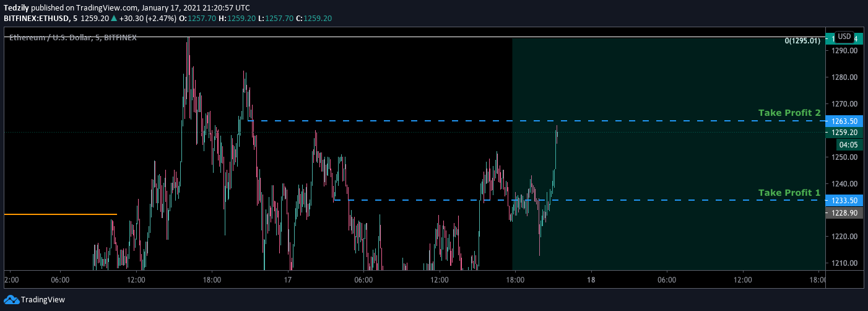Image resolution: width=868 pixels, height=311 pixels.
Task: Click the gray 1228.90 price tag
Action: 845,212
